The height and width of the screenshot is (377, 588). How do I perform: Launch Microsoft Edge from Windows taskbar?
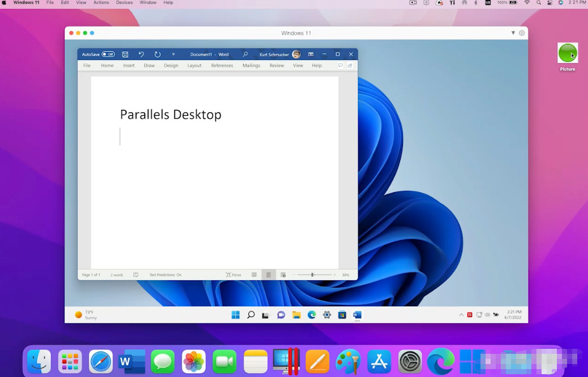[311, 315]
